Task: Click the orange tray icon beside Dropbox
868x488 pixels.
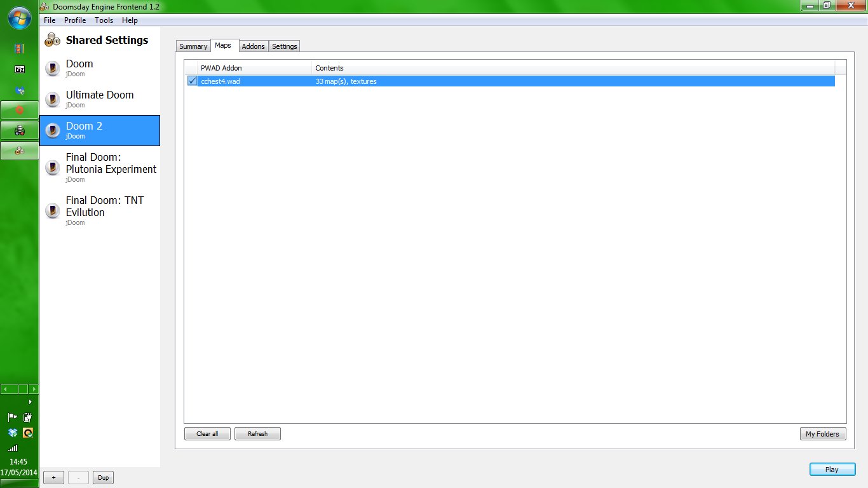Action: pos(27,433)
